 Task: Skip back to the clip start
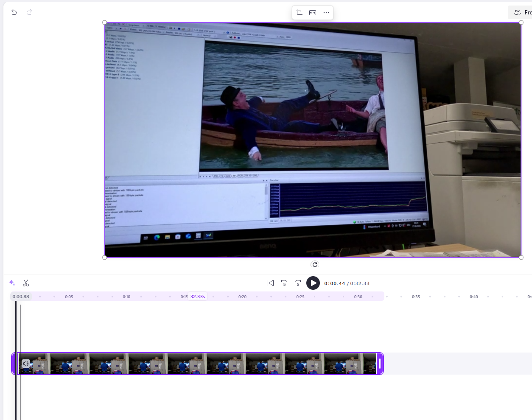tap(271, 283)
